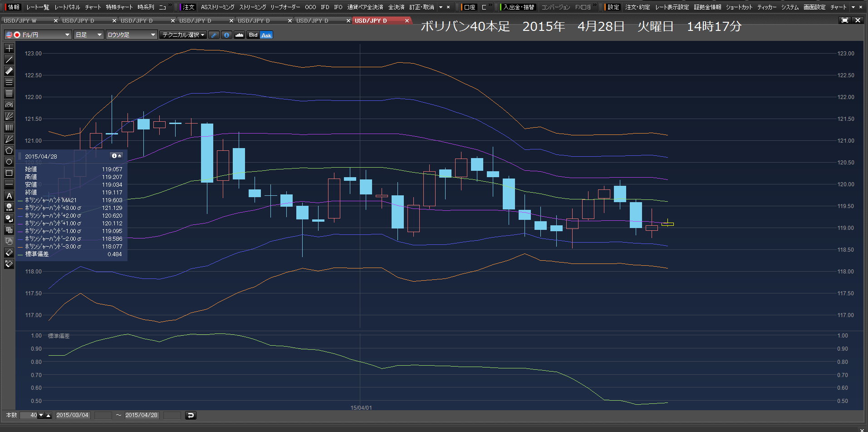Image resolution: width=868 pixels, height=432 pixels.
Task: Expand the 設定 toolbar options arrow
Action: (853, 7)
